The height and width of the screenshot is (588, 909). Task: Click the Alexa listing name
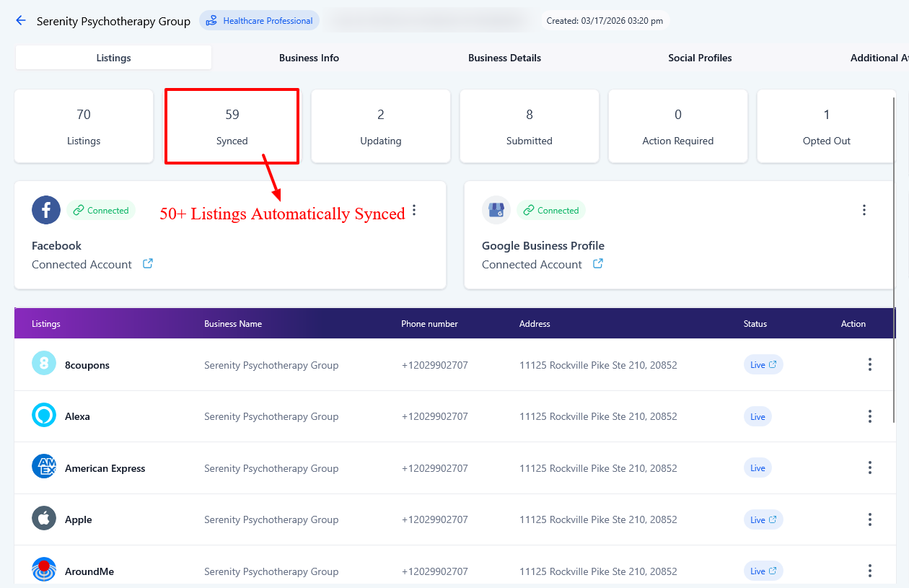click(x=77, y=416)
